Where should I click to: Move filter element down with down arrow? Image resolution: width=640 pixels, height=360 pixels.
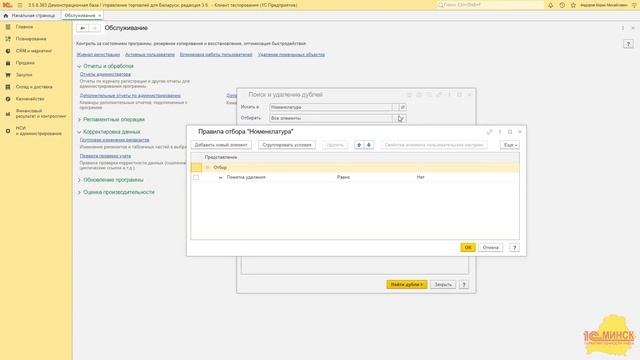pyautogui.click(x=369, y=145)
